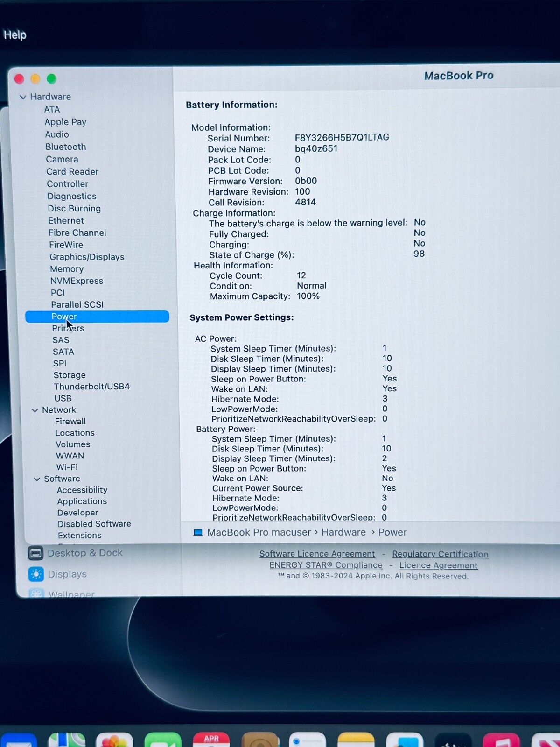
Task: Select WWAN under Network
Action: [70, 456]
